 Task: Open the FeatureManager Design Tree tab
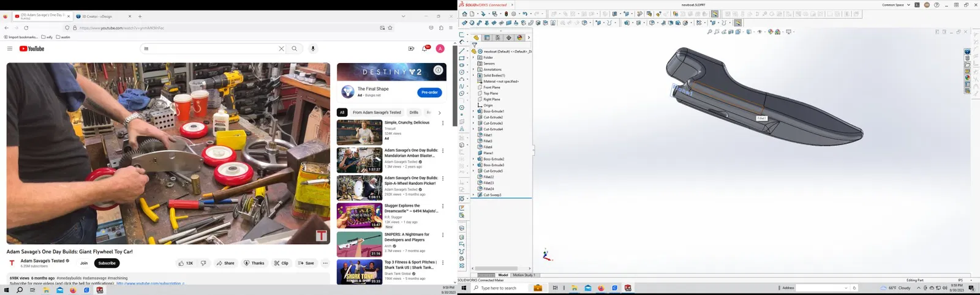(476, 37)
